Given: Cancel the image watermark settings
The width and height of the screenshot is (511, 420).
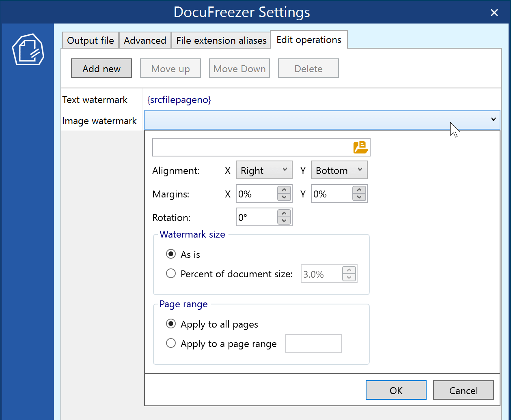Looking at the screenshot, I should click(x=464, y=390).
